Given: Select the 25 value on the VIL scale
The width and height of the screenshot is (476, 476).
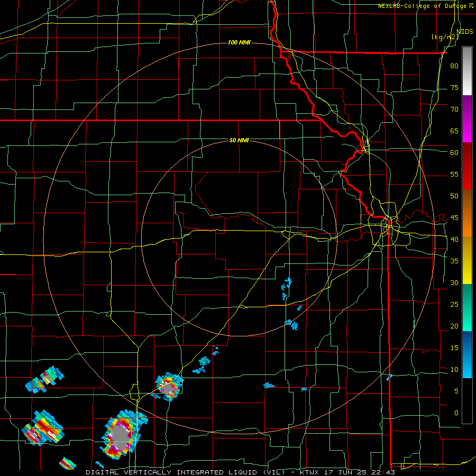Looking at the screenshot, I should point(454,305).
